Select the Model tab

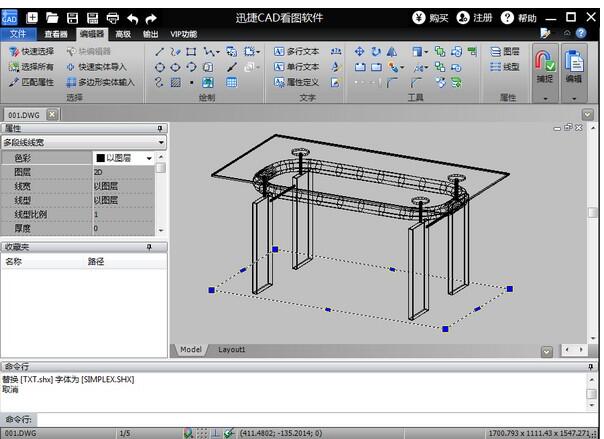(x=191, y=350)
